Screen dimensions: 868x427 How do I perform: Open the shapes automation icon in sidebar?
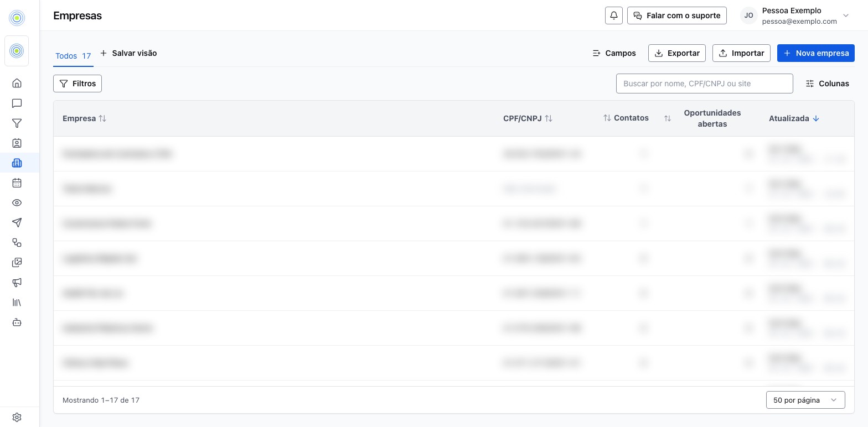(17, 242)
